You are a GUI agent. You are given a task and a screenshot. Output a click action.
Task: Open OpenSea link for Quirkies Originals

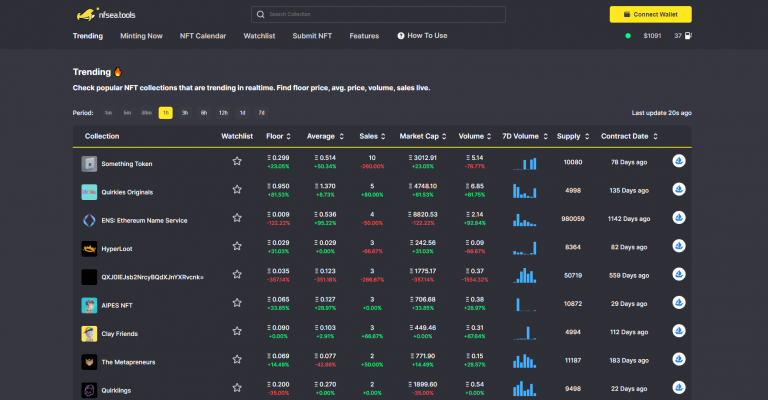pyautogui.click(x=679, y=190)
